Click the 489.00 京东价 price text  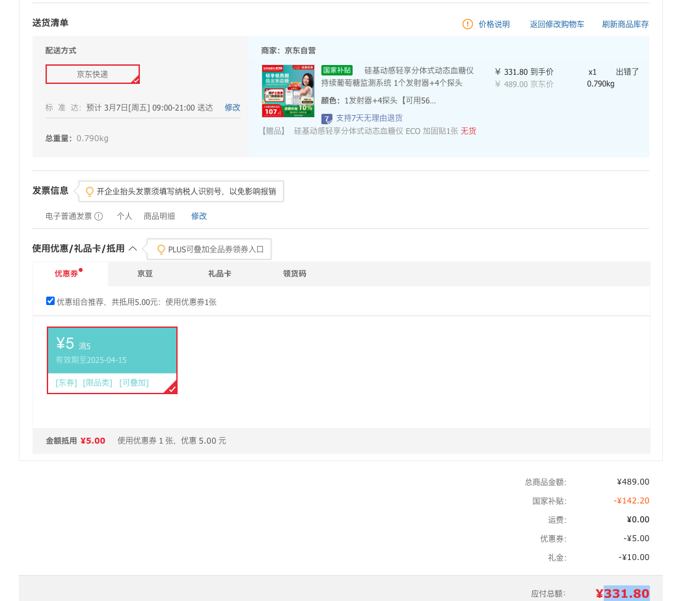[x=524, y=85]
